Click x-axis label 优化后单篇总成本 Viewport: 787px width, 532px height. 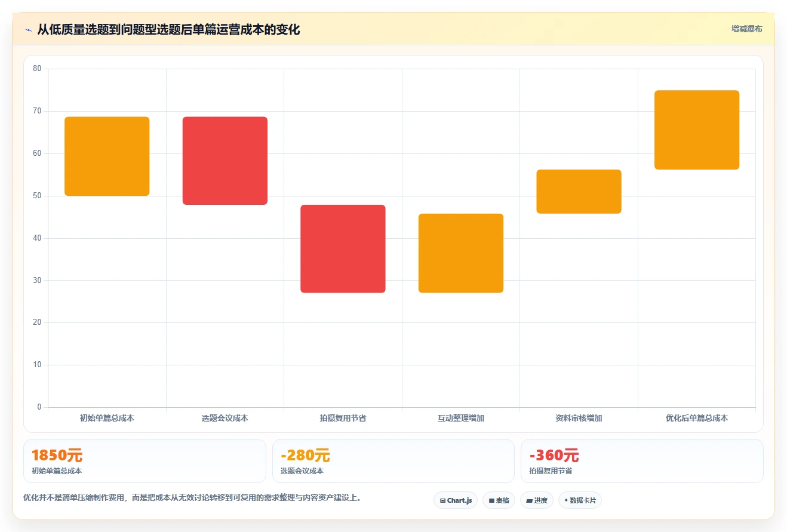point(697,418)
